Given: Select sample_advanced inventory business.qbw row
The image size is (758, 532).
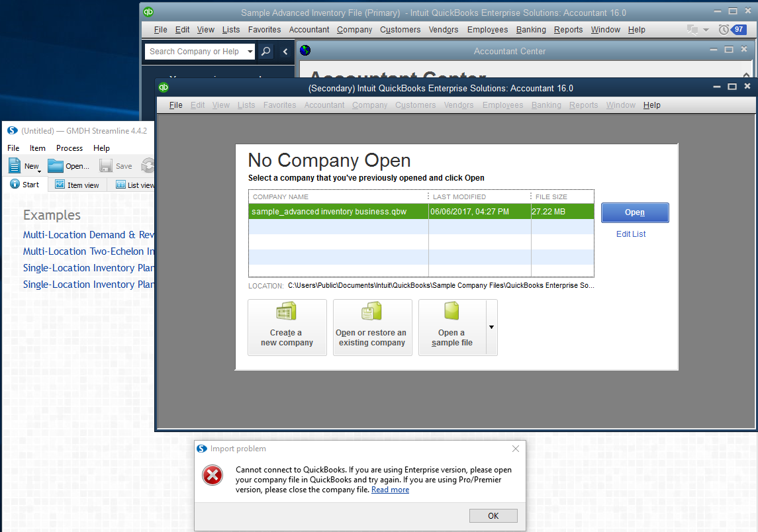Looking at the screenshot, I should point(338,212).
